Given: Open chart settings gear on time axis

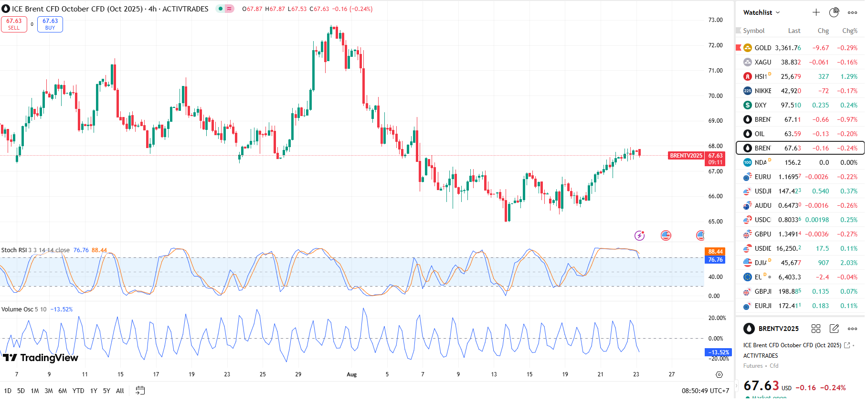Looking at the screenshot, I should coord(719,374).
